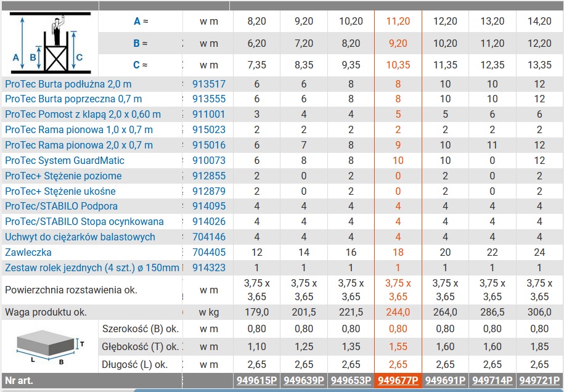Open ProTec/STABILO Podpora link

(x=61, y=206)
